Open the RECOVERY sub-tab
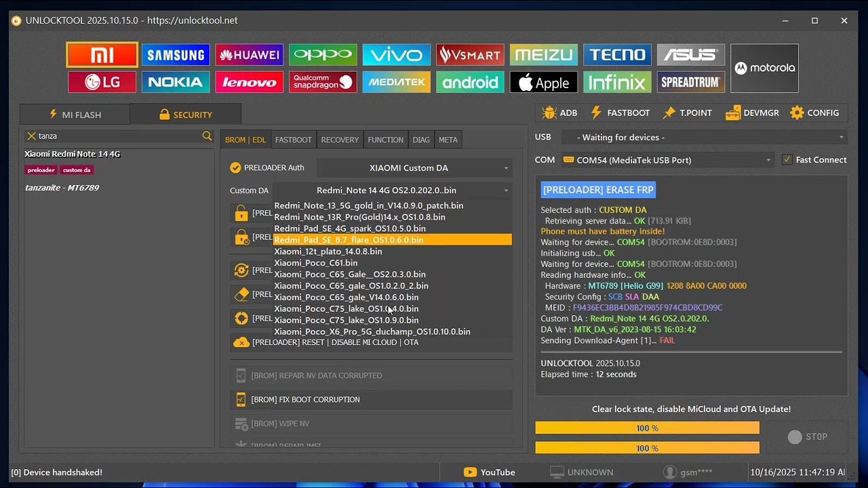Screen dimensions: 868x488 pyautogui.click(x=340, y=140)
